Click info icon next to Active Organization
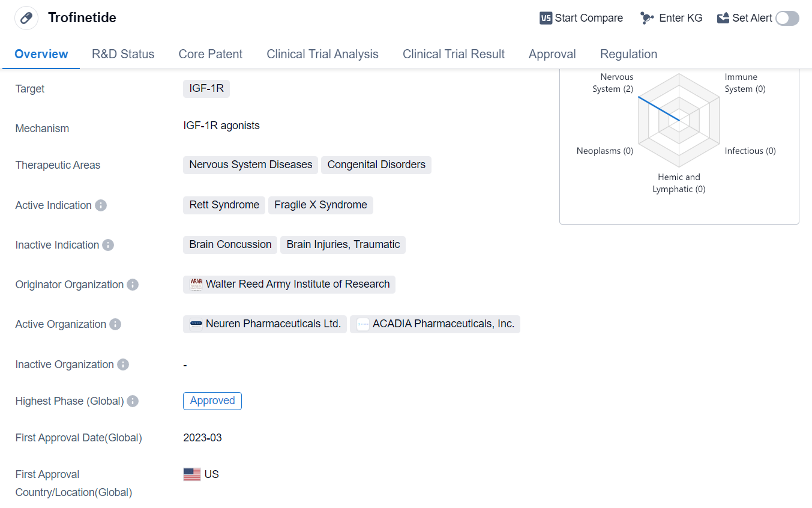Viewport: 812px width, 508px height. pos(115,324)
